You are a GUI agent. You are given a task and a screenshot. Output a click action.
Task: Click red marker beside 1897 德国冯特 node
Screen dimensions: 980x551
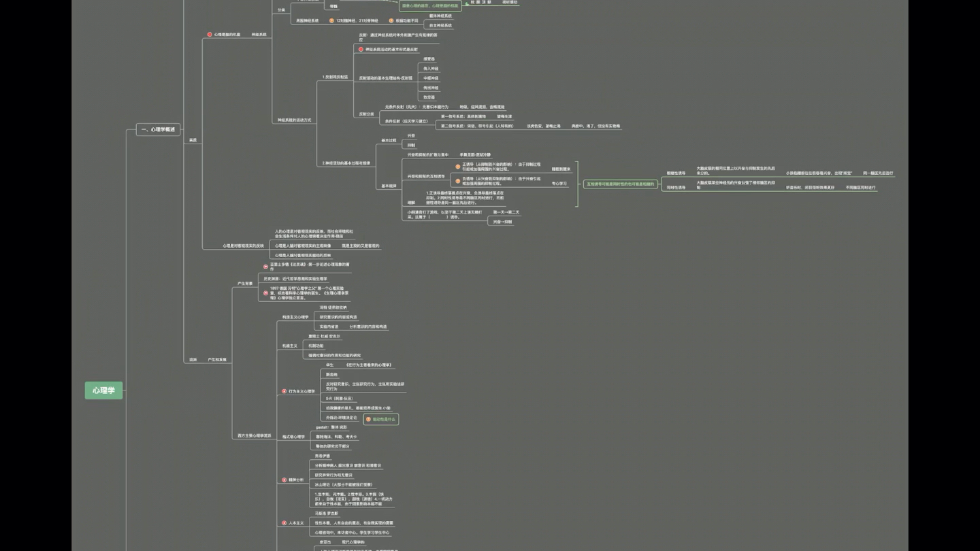coord(265,293)
